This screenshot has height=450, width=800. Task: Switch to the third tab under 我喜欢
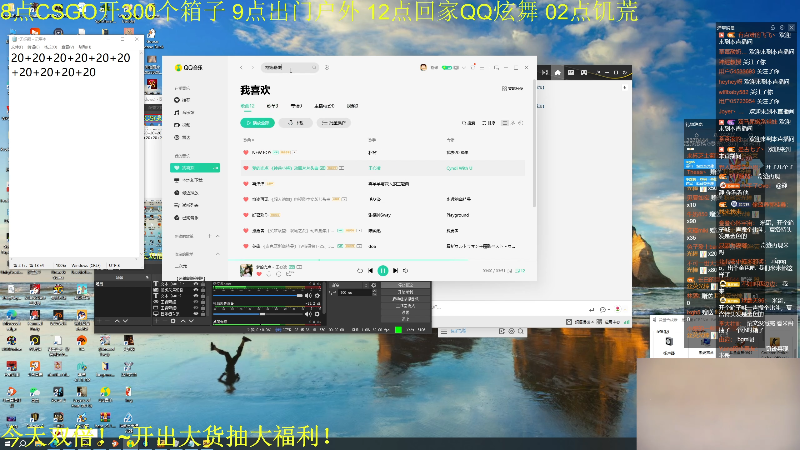[296, 106]
